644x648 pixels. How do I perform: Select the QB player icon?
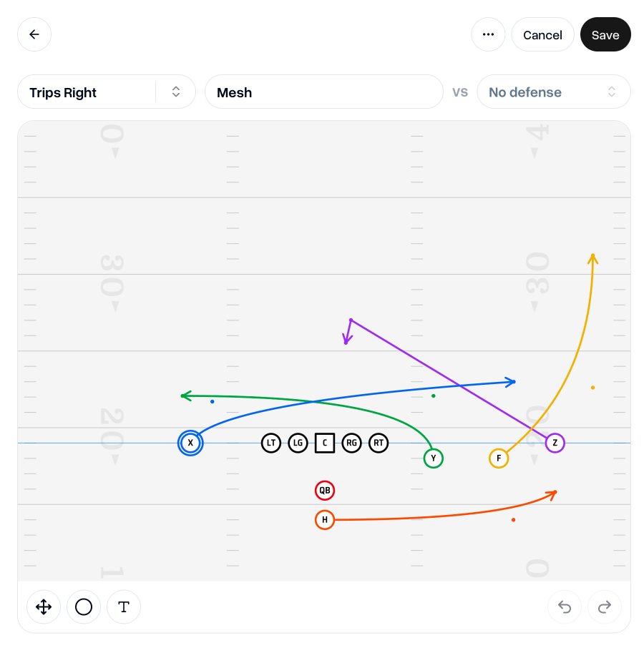[325, 491]
